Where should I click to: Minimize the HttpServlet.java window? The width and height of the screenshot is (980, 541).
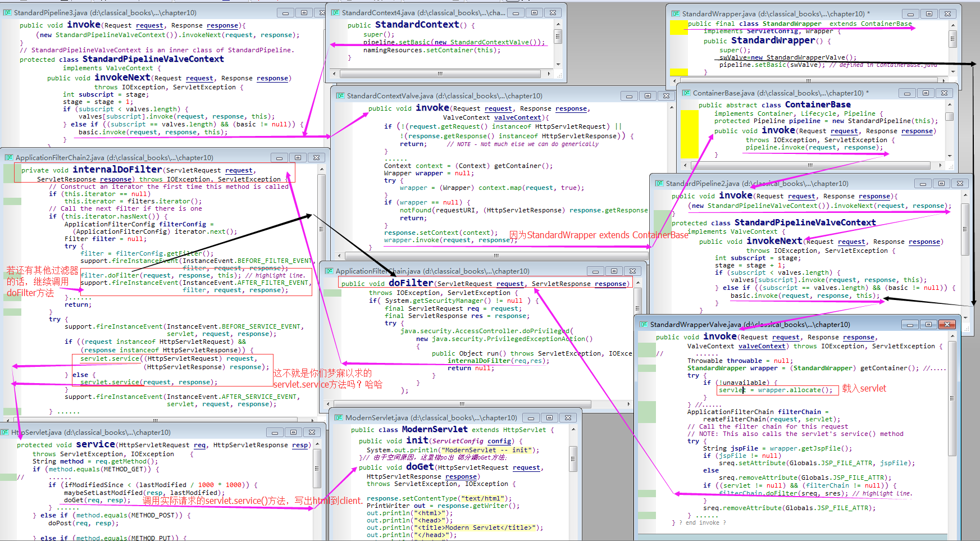point(275,432)
